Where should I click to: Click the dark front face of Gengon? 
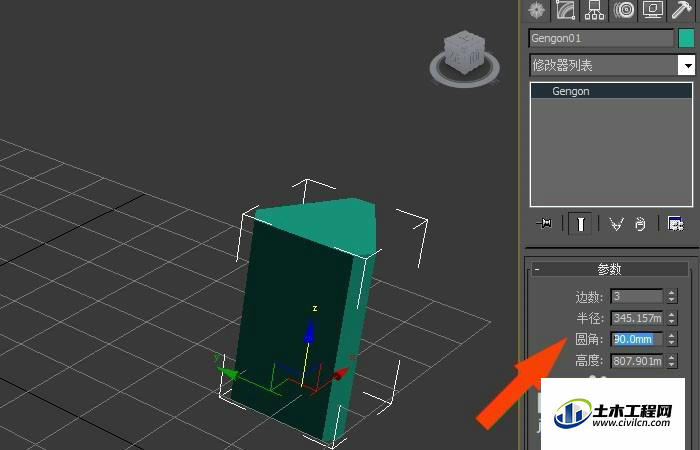(290, 321)
